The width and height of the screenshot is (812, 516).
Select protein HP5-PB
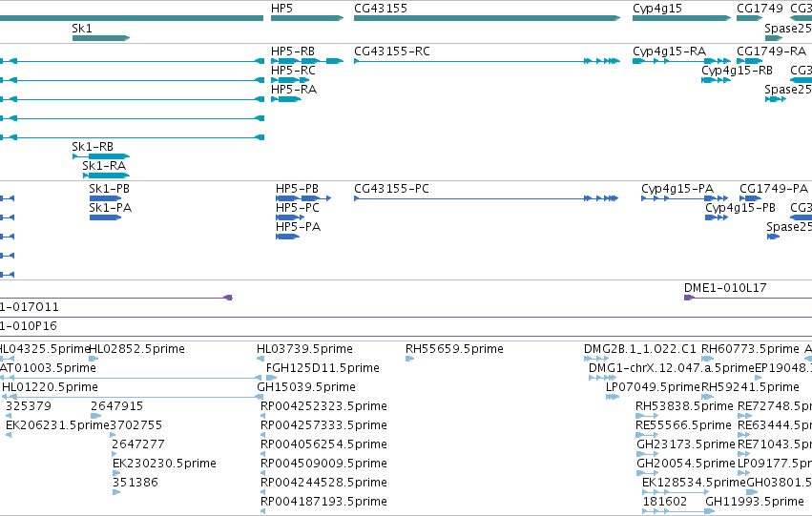pyautogui.click(x=303, y=198)
